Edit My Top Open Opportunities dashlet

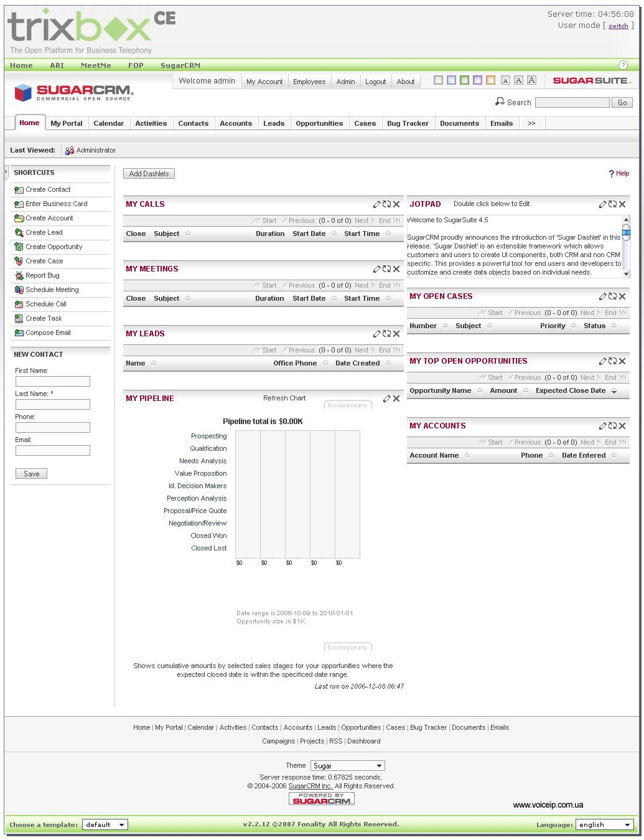point(602,361)
